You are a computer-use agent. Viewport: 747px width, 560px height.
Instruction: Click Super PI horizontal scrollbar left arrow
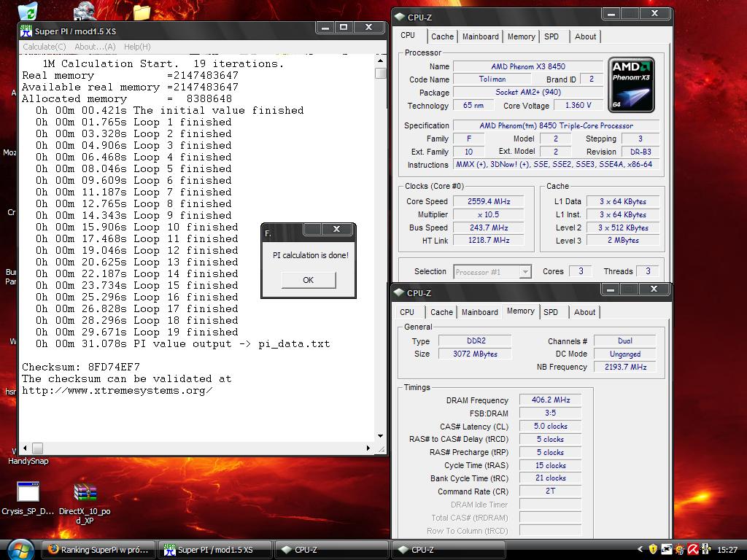25,448
